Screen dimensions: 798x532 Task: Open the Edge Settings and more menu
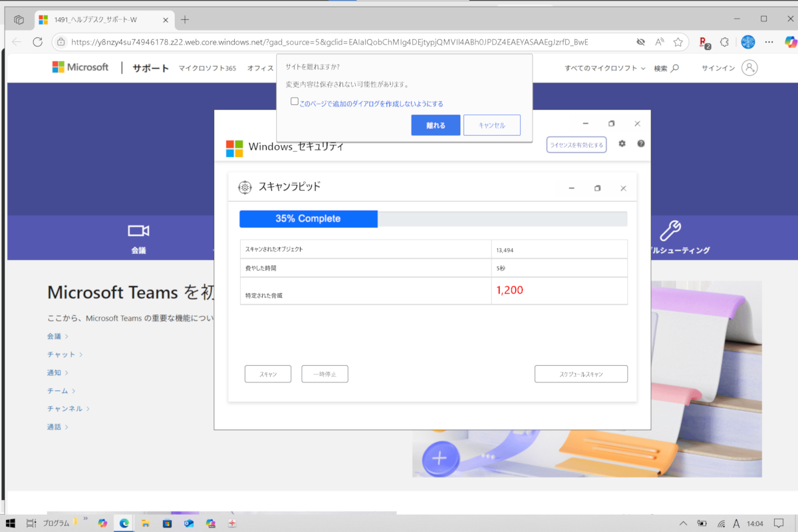769,42
